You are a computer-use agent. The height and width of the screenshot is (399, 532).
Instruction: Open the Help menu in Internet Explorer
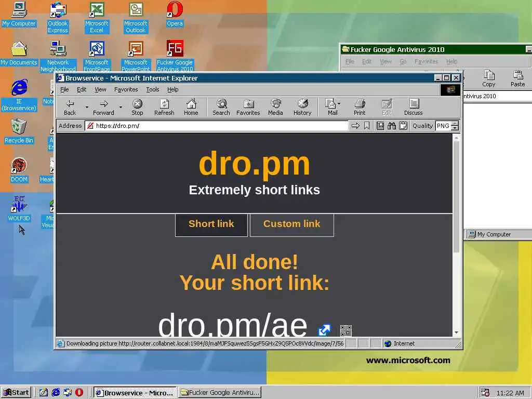[172, 89]
